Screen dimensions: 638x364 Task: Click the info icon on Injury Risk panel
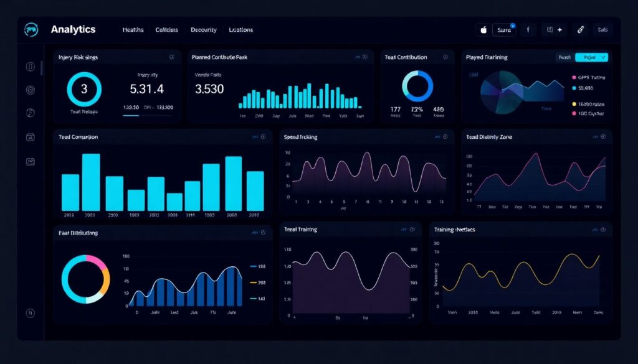click(x=171, y=57)
